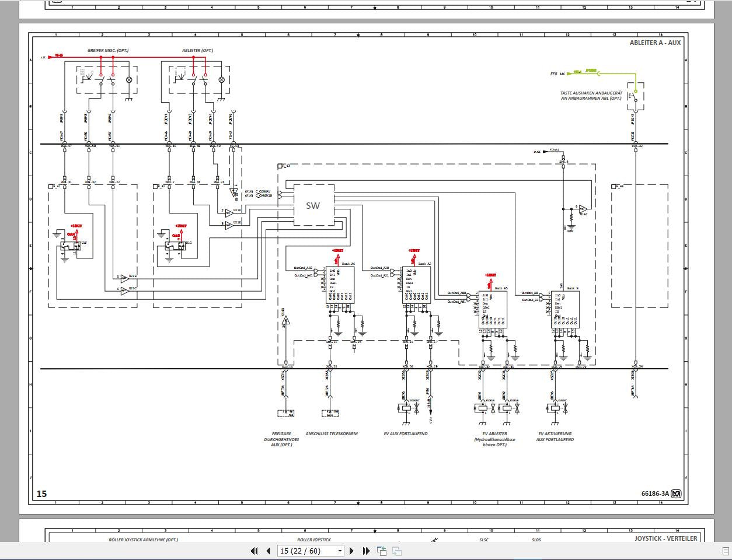732x560 pixels.
Task: Jump to the last page
Action: click(366, 551)
